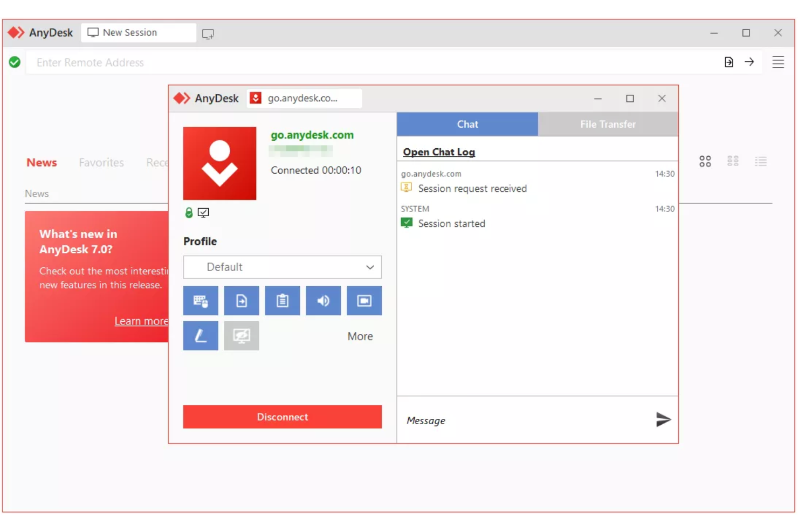Toggle file transfer permission icon
Screen dimensions: 798x532
point(242,301)
